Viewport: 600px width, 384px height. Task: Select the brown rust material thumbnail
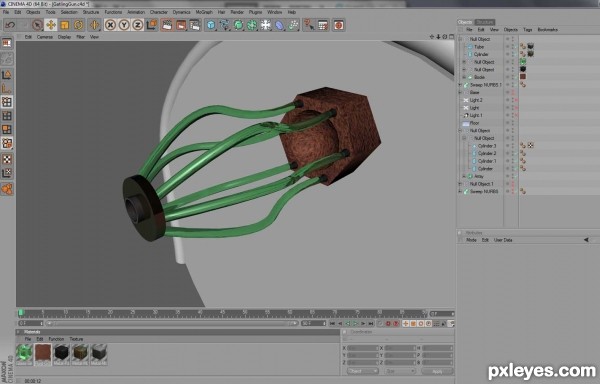(x=43, y=354)
